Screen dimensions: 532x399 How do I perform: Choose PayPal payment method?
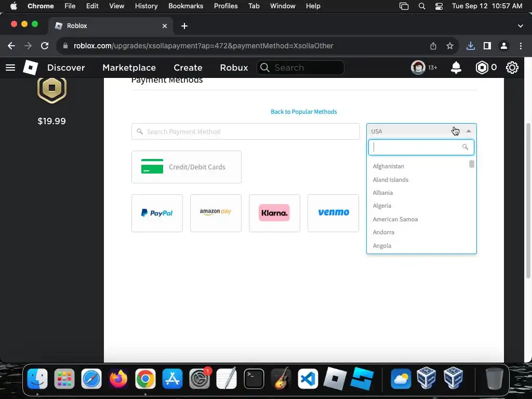(x=157, y=213)
